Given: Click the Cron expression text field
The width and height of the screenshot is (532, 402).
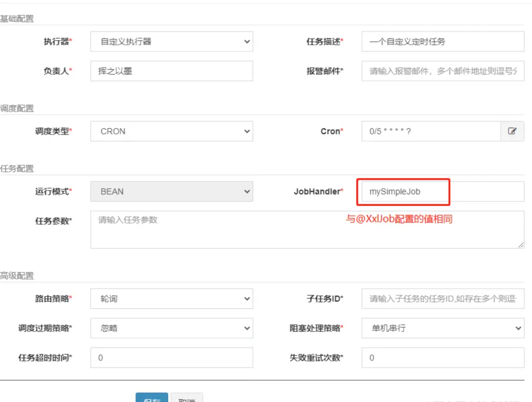Looking at the screenshot, I should pos(431,131).
